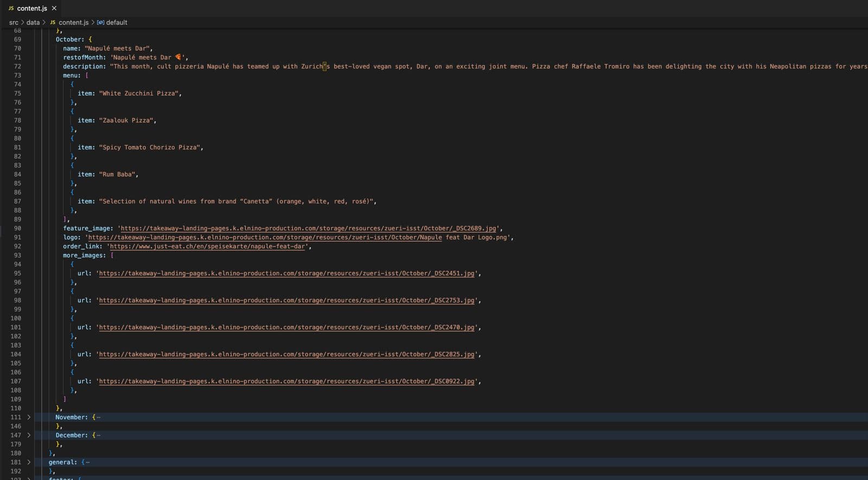The image size is (868, 480).
Task: Click the Canetta natural wines string
Action: coord(237,201)
